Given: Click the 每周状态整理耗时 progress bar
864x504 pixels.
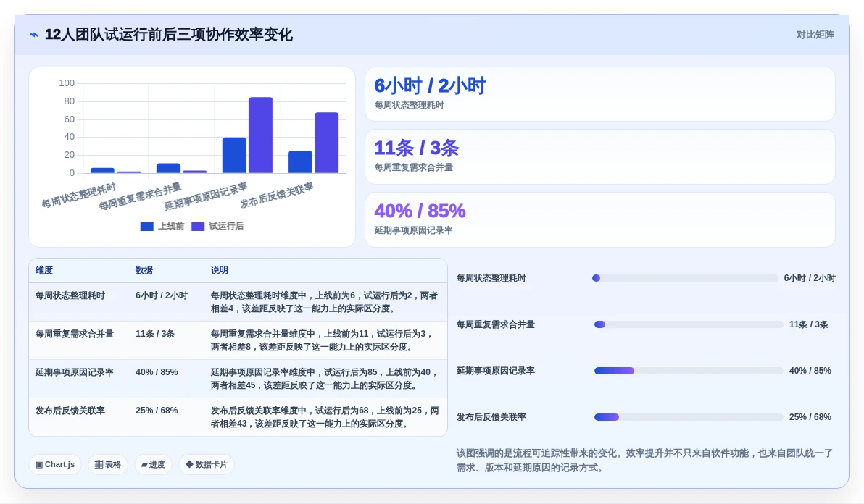Looking at the screenshot, I should pos(685,278).
